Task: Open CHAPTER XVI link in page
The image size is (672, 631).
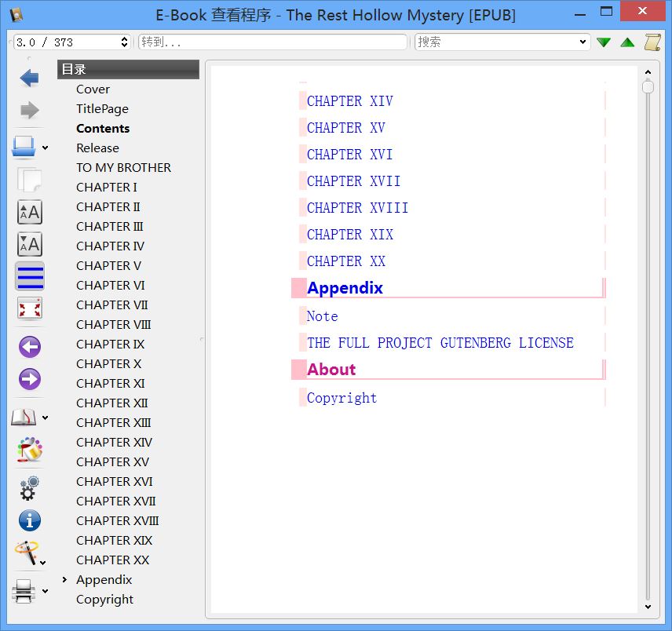Action: click(x=349, y=154)
